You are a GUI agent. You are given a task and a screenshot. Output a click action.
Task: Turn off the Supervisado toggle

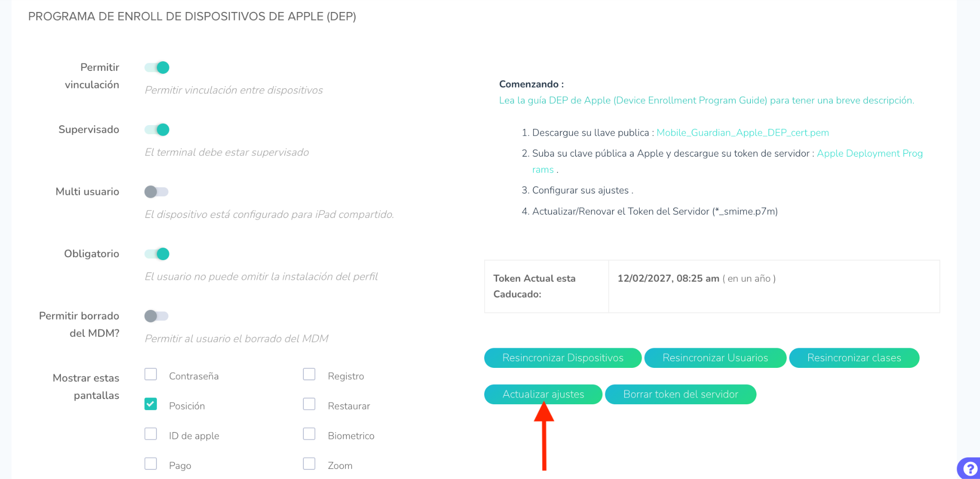[x=157, y=130]
